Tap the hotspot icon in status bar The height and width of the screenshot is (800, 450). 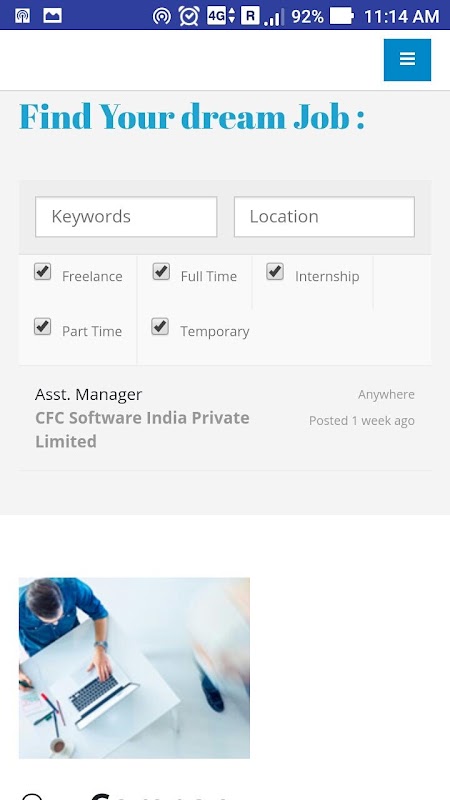point(162,16)
